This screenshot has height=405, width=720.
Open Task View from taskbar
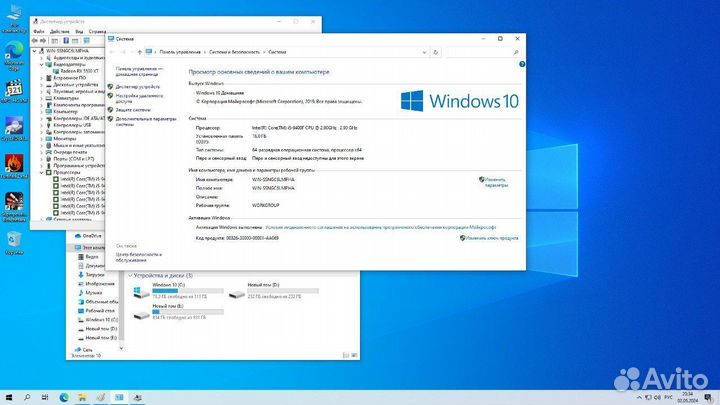tap(45, 397)
